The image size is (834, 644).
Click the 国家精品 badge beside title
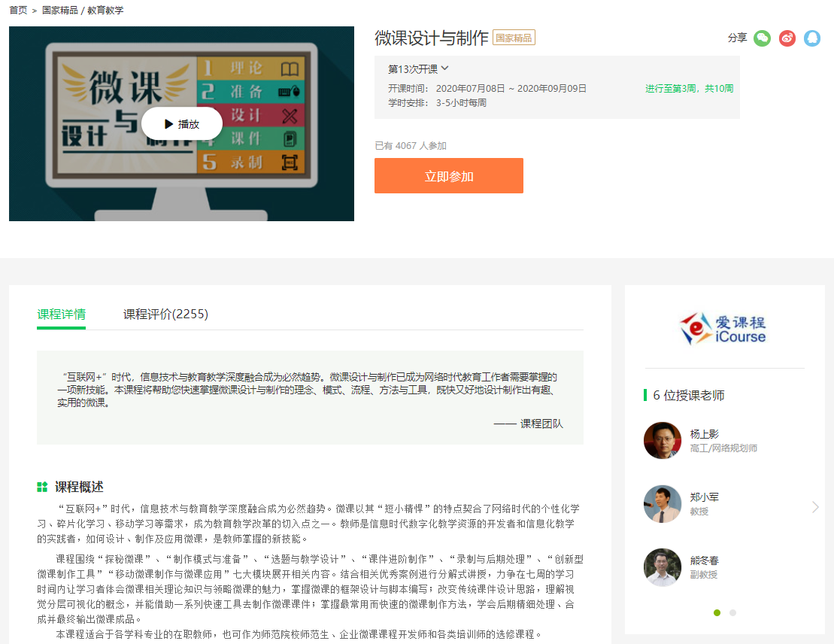point(514,38)
